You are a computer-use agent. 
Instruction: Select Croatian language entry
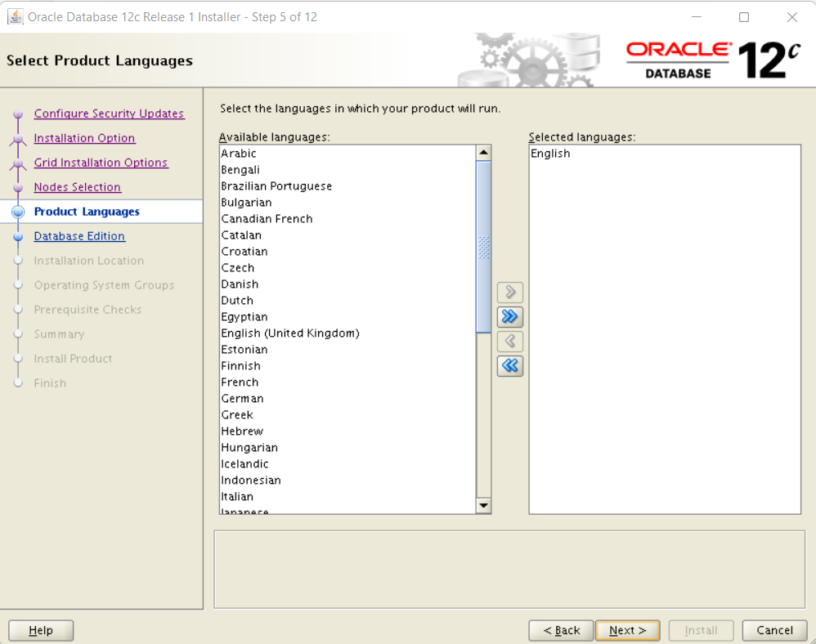pyautogui.click(x=347, y=251)
